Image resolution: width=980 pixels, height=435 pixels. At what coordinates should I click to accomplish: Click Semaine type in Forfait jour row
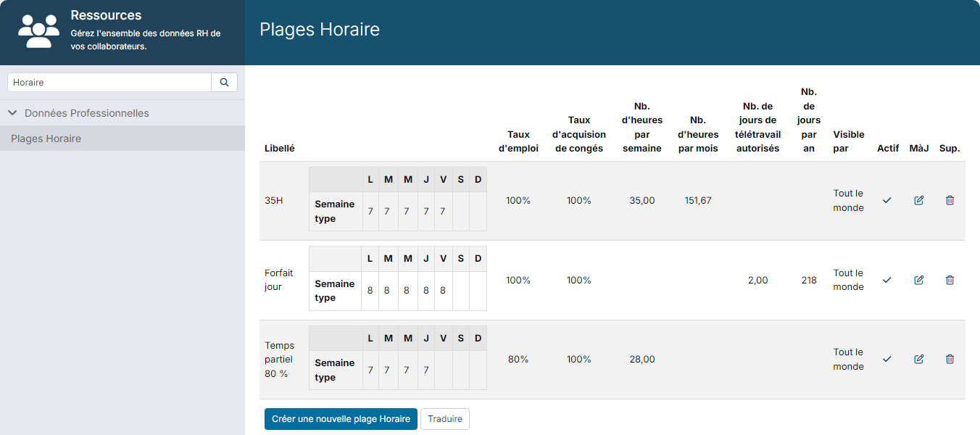point(335,291)
